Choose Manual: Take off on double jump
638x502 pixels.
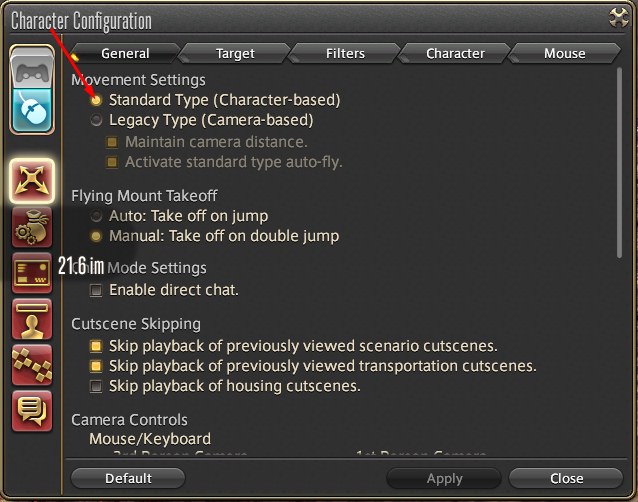tap(96, 236)
